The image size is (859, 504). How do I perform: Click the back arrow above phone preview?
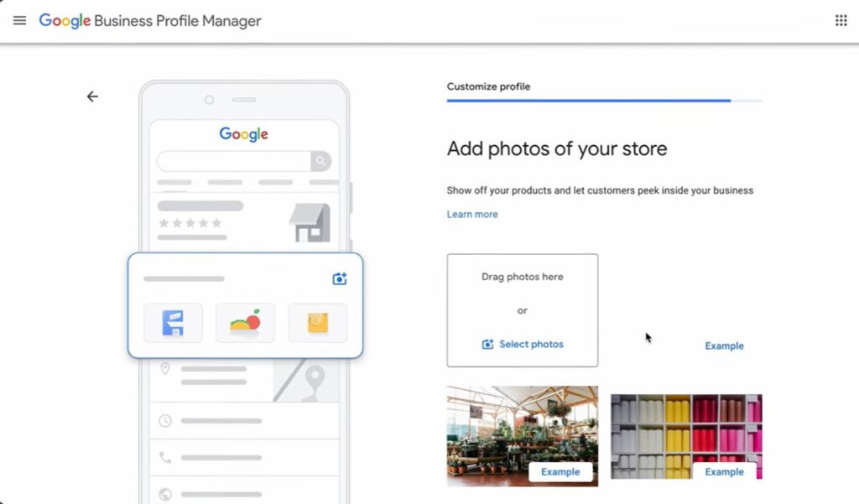coord(92,96)
